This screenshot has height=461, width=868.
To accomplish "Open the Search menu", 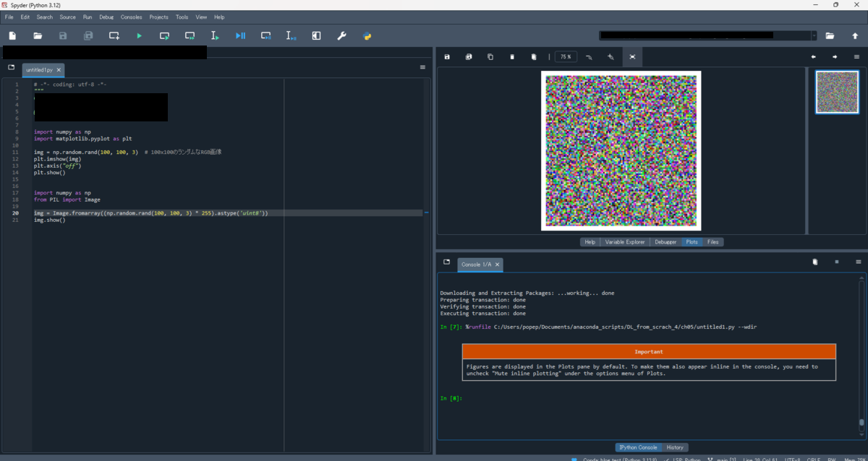I will (x=45, y=17).
